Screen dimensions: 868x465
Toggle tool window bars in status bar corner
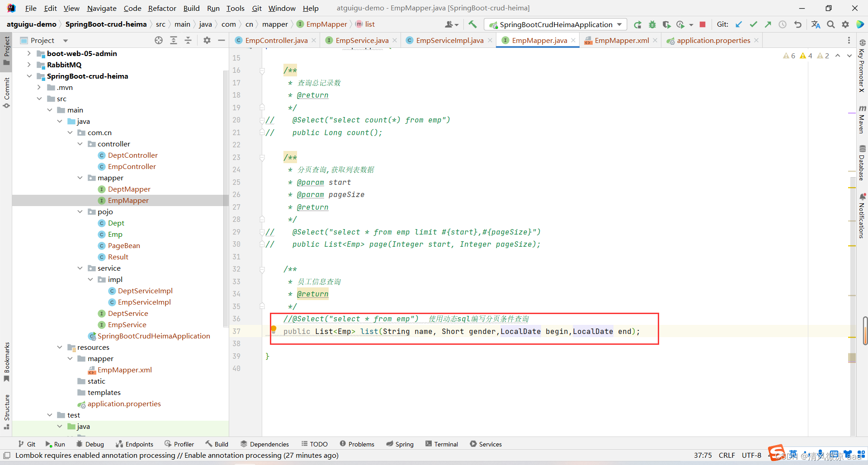[x=6, y=455]
